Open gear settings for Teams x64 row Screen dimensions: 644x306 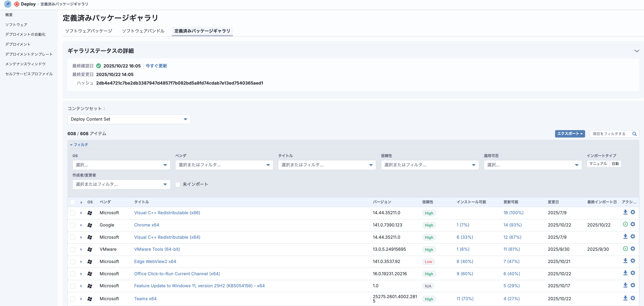633,298
